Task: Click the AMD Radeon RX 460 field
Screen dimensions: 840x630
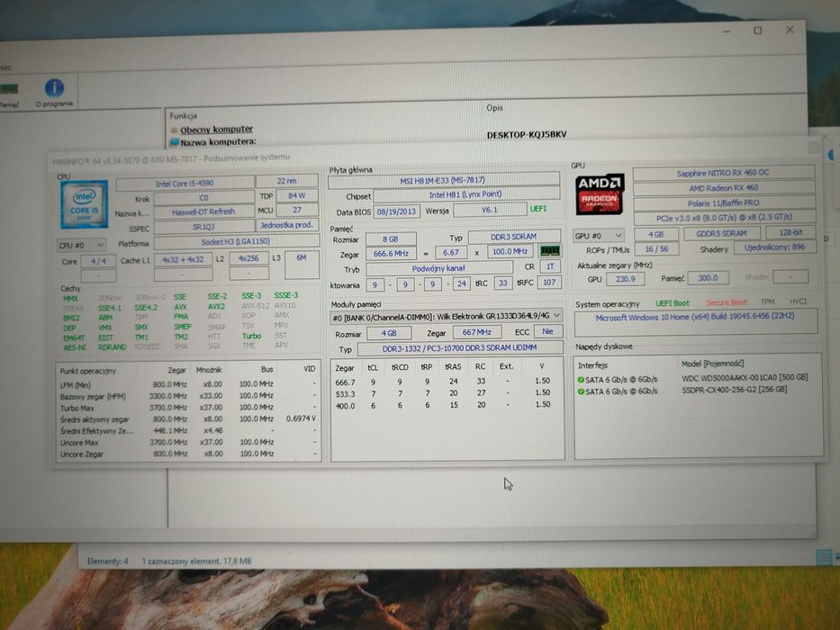Action: coord(724,188)
